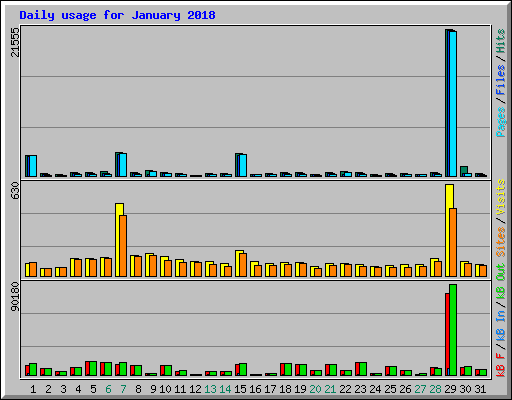The width and height of the screenshot is (512, 400).
Task: Click the 90180 y-axis value
Action: click(15, 297)
